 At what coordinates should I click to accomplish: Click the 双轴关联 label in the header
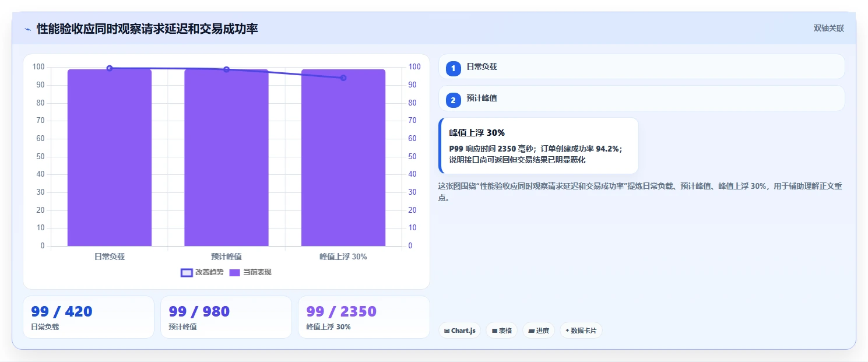[x=828, y=28]
